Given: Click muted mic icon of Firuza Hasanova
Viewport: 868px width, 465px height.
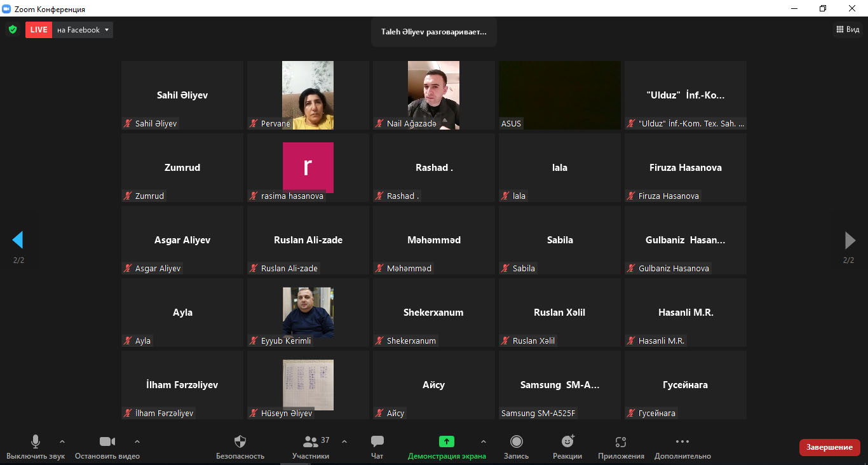Looking at the screenshot, I should pos(632,196).
